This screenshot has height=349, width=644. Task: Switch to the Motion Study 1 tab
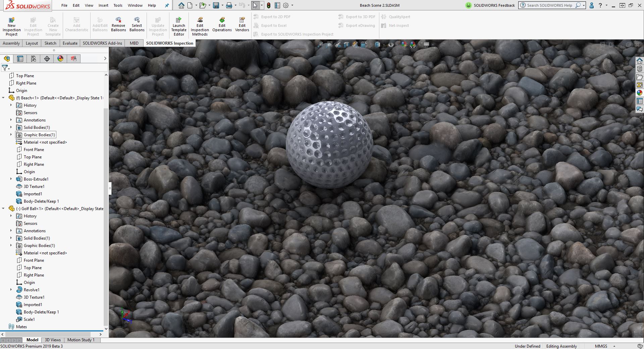coord(81,340)
